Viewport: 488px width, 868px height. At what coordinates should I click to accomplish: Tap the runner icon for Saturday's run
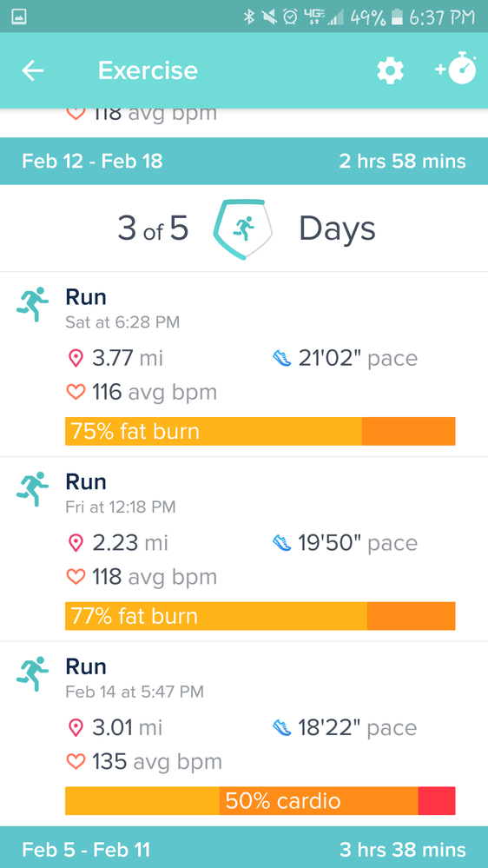point(32,304)
